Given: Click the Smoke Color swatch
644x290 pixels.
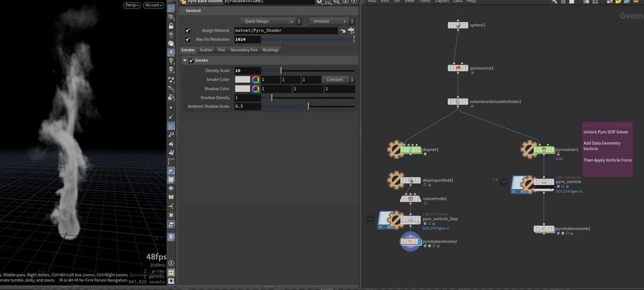Looking at the screenshot, I should (242, 79).
